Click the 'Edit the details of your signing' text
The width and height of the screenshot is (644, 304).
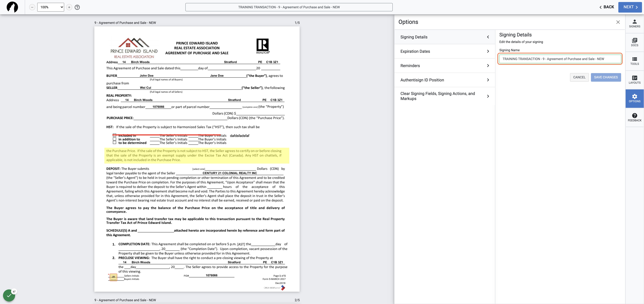coord(521,42)
